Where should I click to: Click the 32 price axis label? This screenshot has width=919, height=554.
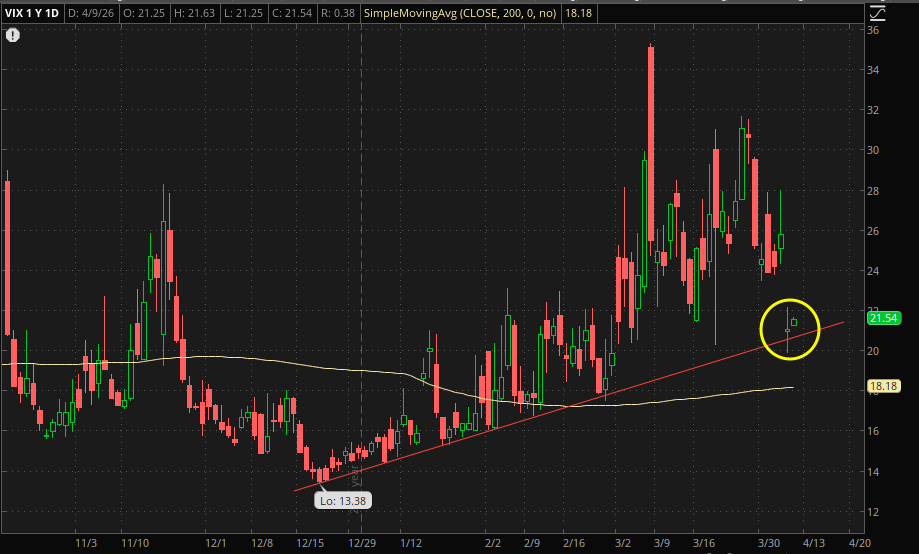(x=873, y=110)
